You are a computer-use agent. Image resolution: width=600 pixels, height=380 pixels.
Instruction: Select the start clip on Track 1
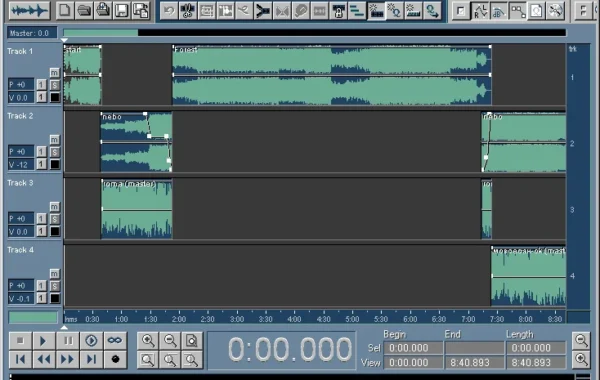point(83,75)
